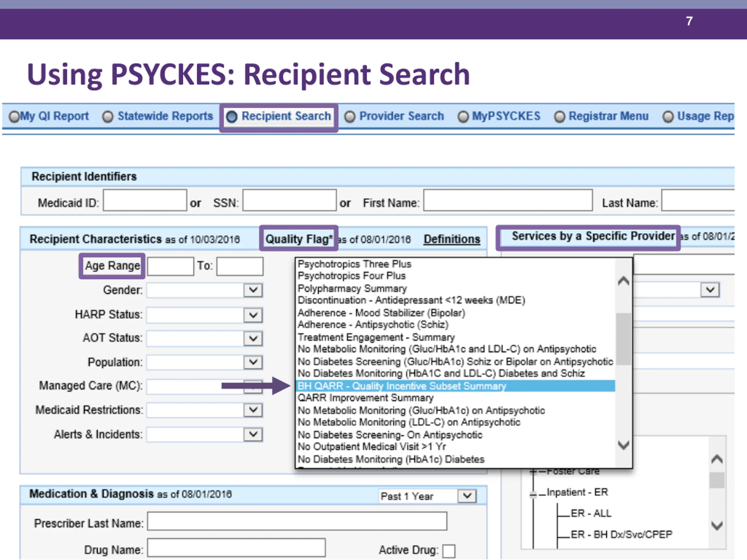The width and height of the screenshot is (747, 560).
Task: Click the Medicaid ID input field
Action: pyautogui.click(x=145, y=200)
